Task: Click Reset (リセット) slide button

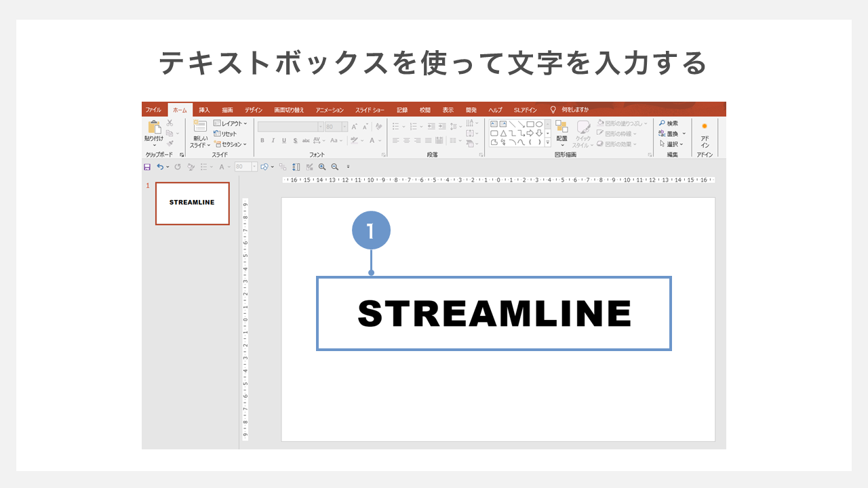Action: pyautogui.click(x=225, y=134)
